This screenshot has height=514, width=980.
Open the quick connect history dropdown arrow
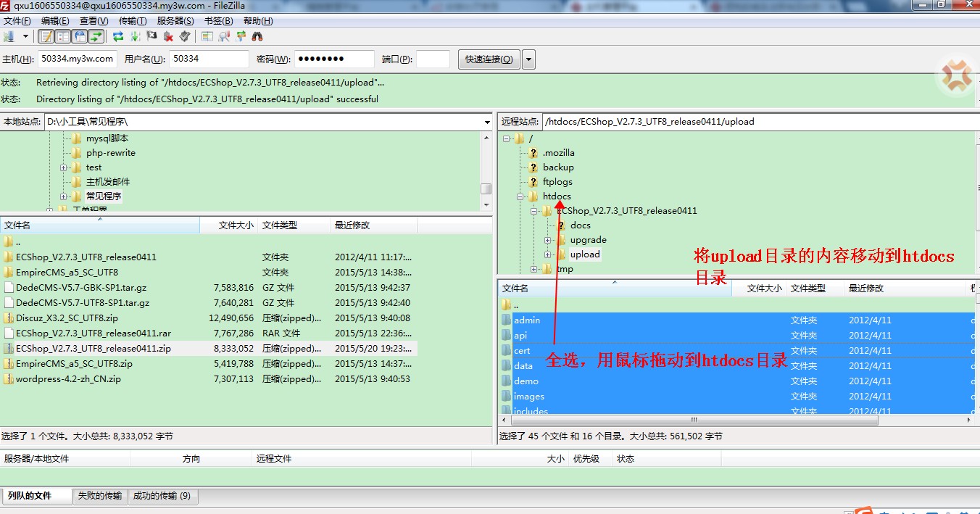pos(528,59)
